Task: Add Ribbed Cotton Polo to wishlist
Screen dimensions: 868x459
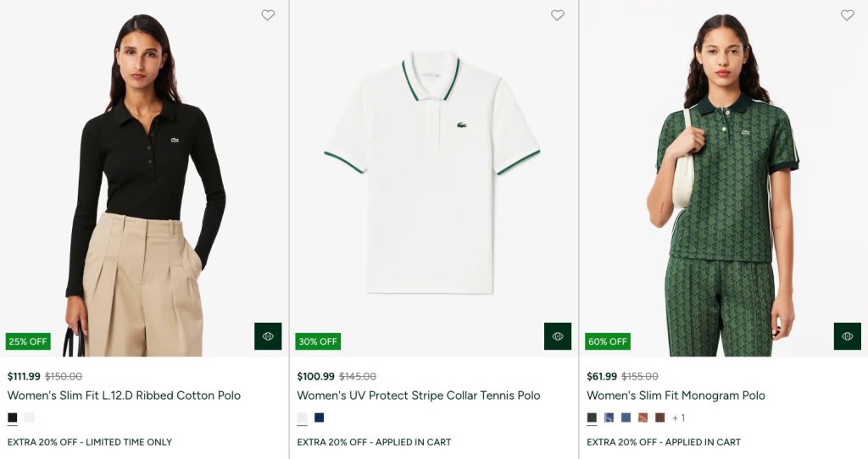Action: coord(268,15)
